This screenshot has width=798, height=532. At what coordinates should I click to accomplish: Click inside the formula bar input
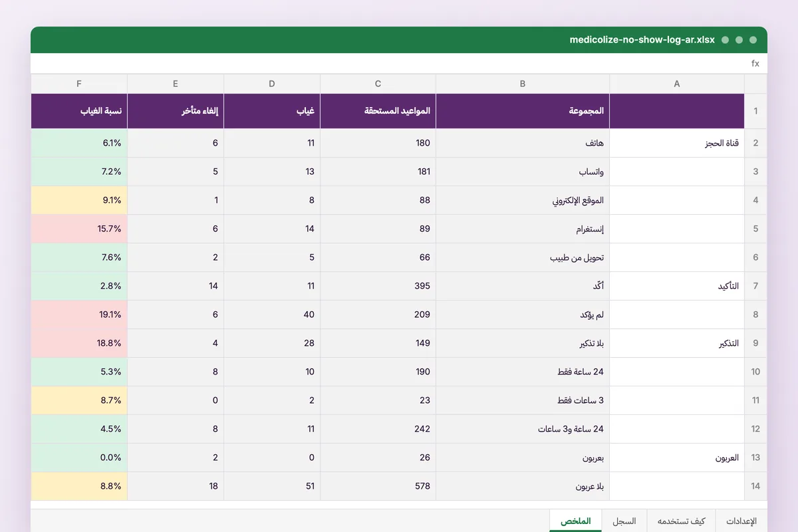click(x=389, y=63)
